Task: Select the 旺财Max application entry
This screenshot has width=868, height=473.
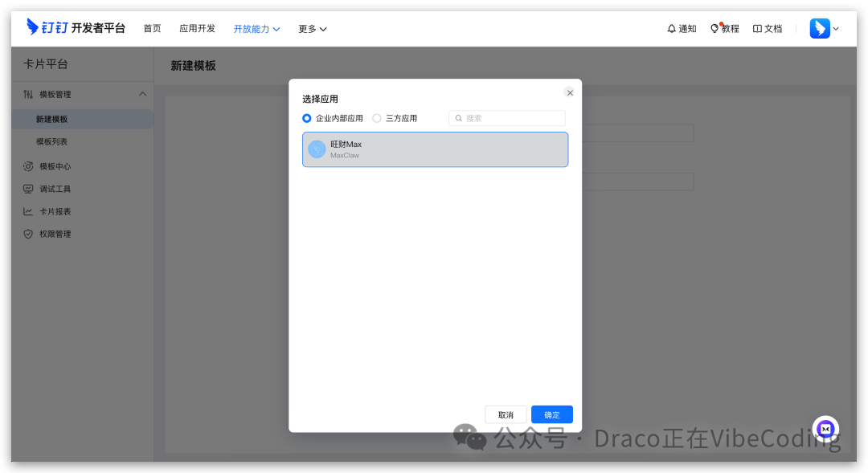Action: pos(434,149)
